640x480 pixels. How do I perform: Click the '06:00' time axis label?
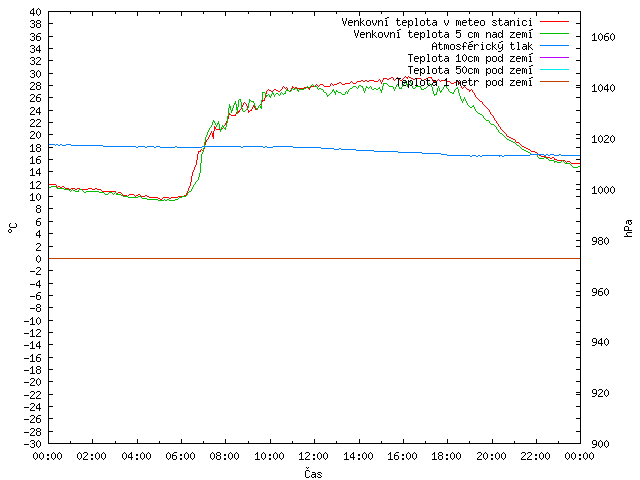tap(180, 456)
